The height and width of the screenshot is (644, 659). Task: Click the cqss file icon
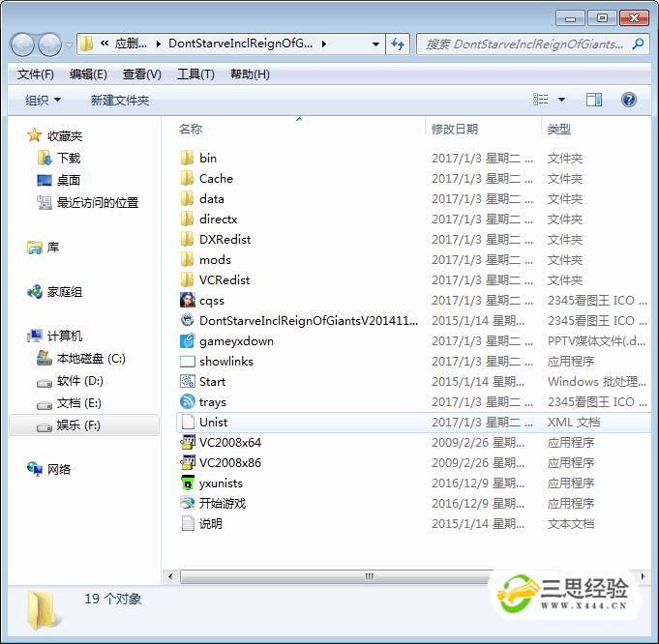click(188, 301)
